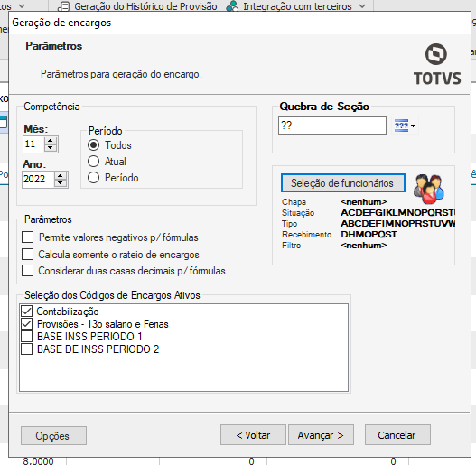Click the Mês number field
476x465 pixels.
click(x=33, y=144)
